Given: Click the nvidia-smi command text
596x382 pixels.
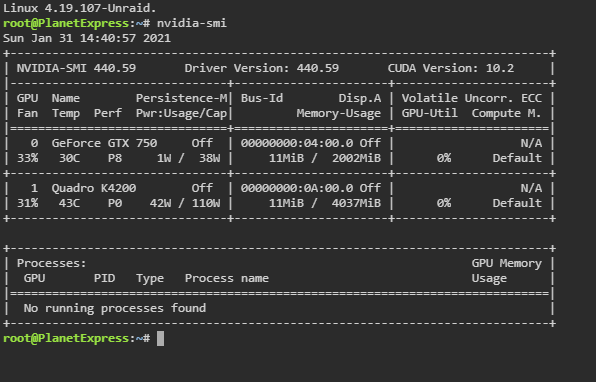Looking at the screenshot, I should pos(192,23).
